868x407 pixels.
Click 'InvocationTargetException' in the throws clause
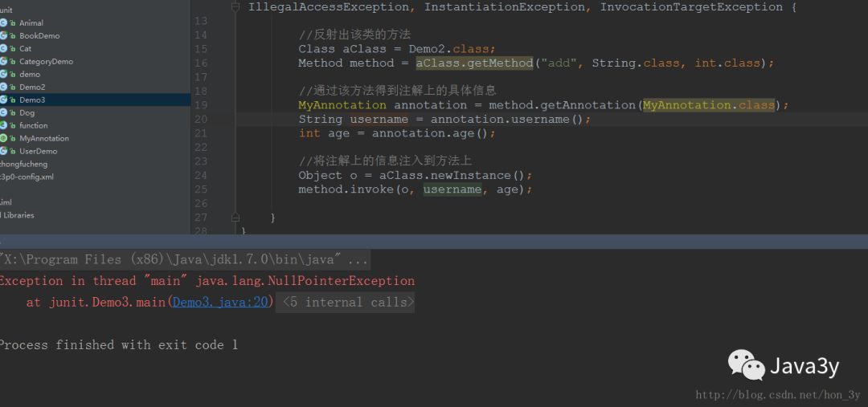click(x=691, y=7)
